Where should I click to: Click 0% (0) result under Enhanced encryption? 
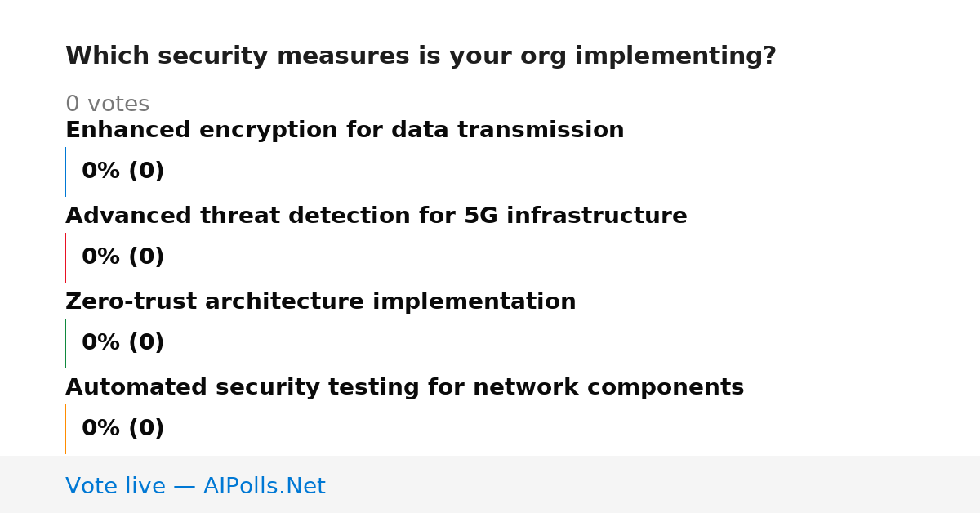pos(123,172)
